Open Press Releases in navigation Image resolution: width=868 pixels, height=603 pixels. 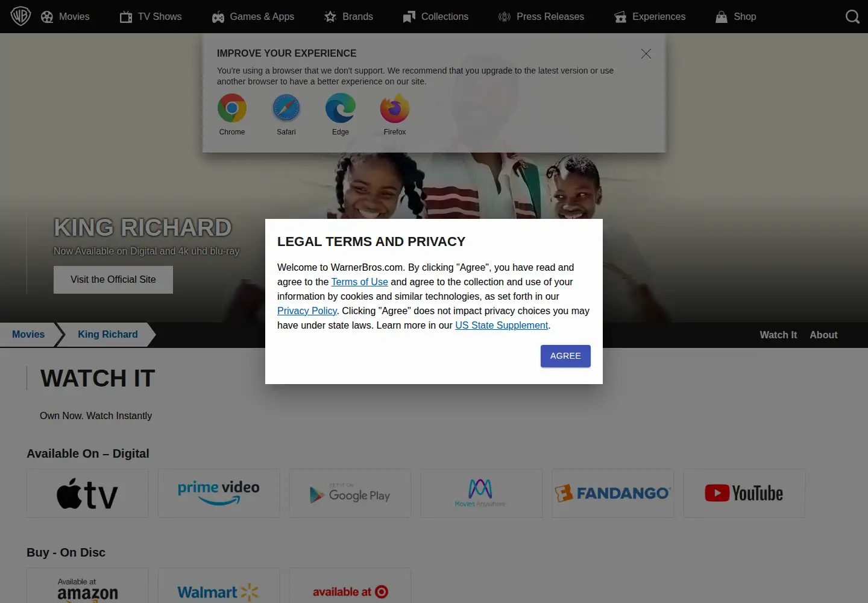541,17
